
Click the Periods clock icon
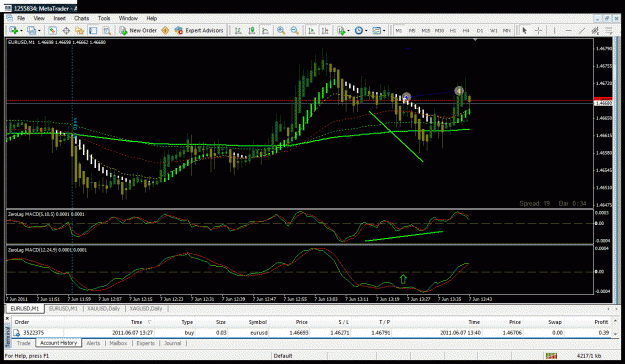358,30
